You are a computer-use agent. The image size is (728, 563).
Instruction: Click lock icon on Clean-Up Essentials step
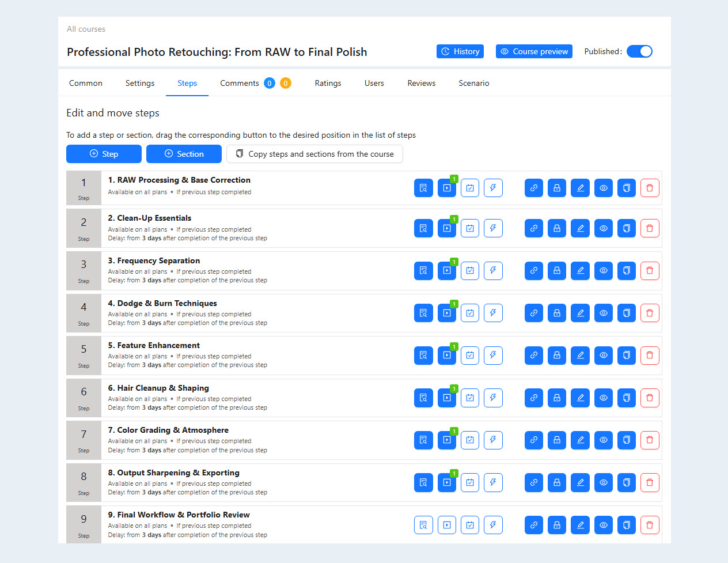(x=557, y=228)
